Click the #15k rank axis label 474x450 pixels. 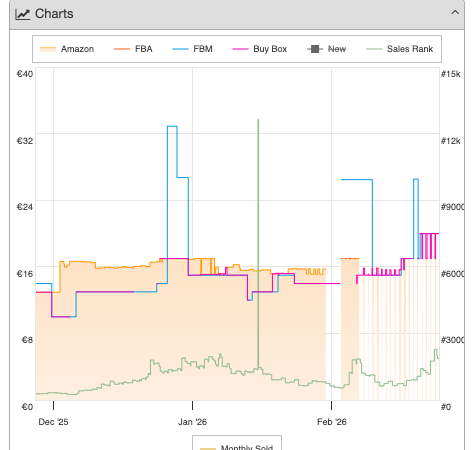(x=451, y=74)
